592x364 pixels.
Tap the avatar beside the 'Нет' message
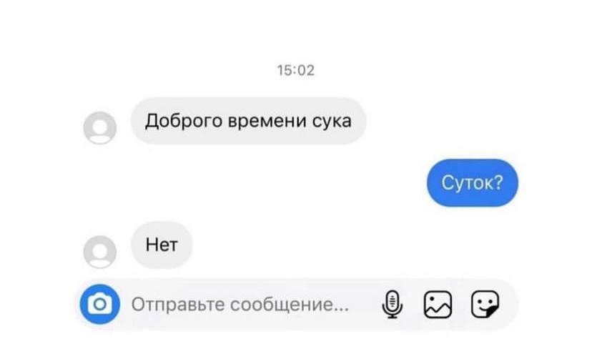tap(99, 252)
